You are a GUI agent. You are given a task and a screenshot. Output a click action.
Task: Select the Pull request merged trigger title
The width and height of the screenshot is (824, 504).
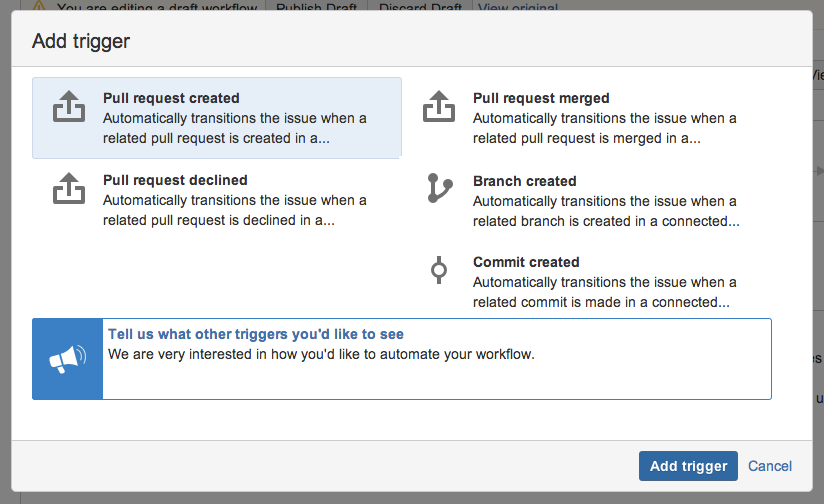point(541,98)
